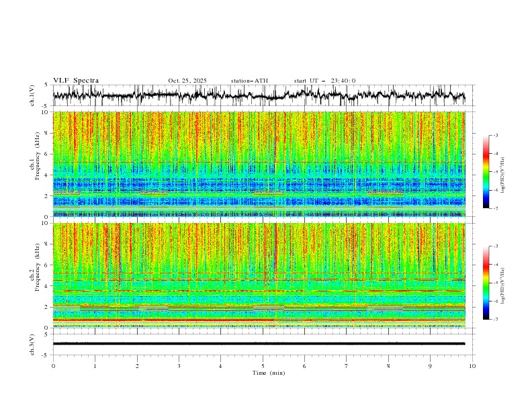Click time axis tick label "1"
This screenshot has height=411, width=532.
[95, 366]
